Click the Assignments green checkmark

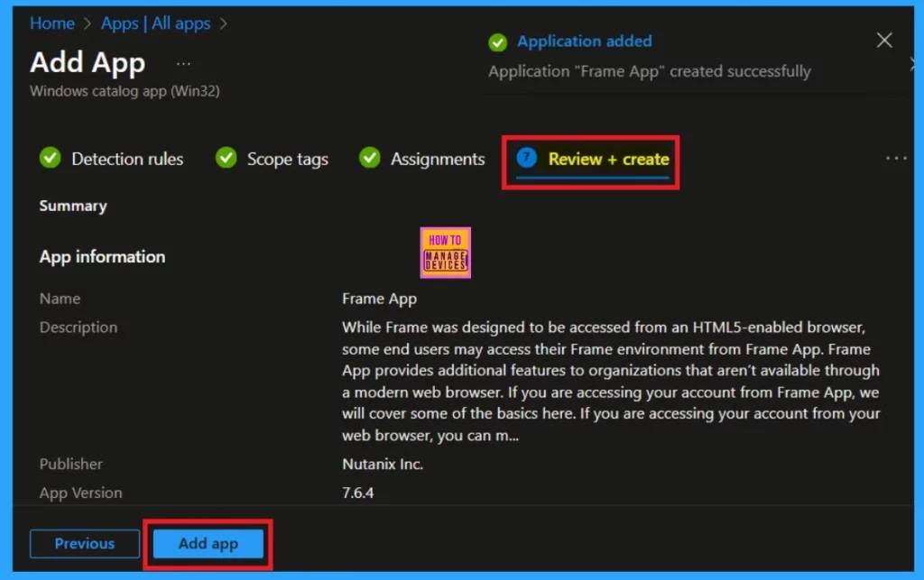tap(369, 157)
